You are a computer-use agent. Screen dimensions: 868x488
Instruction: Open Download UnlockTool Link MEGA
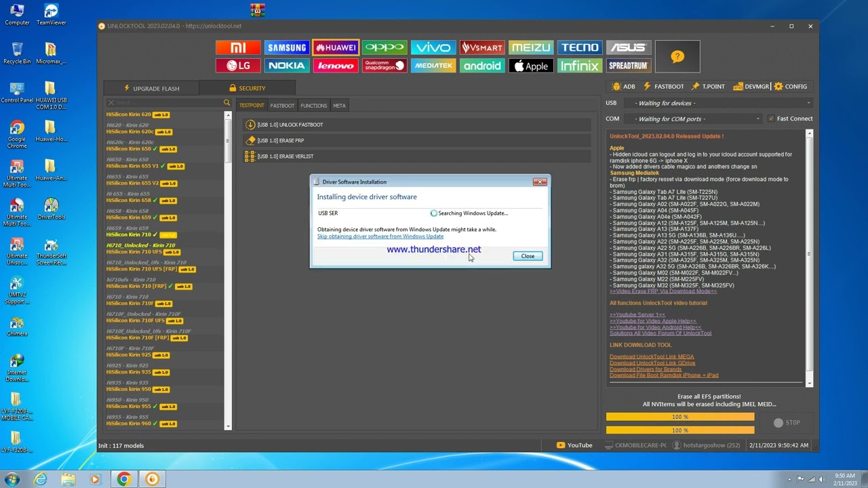point(652,357)
